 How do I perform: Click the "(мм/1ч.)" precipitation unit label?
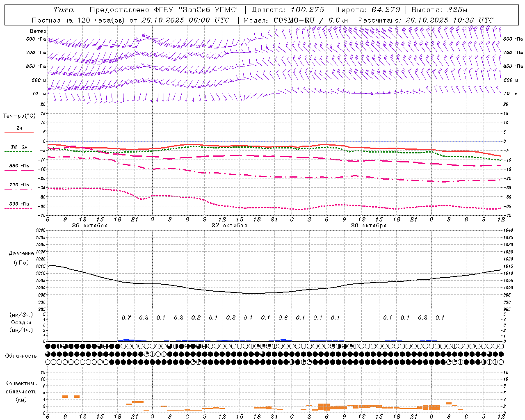tap(21, 330)
